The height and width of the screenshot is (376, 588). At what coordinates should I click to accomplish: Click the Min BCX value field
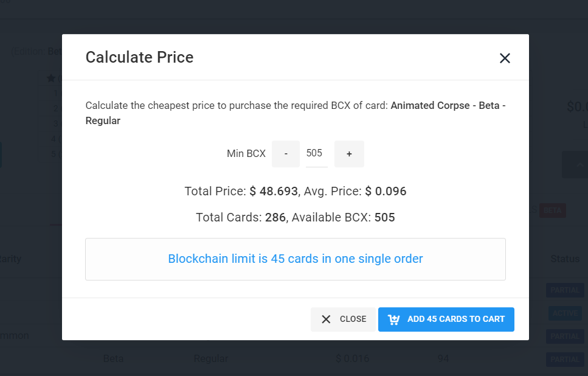tap(314, 153)
